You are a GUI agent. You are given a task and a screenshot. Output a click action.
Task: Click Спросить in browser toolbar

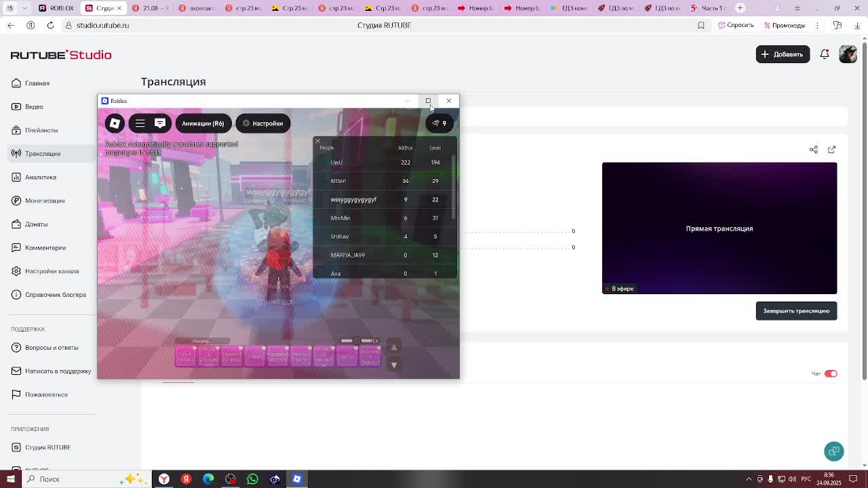click(x=736, y=25)
